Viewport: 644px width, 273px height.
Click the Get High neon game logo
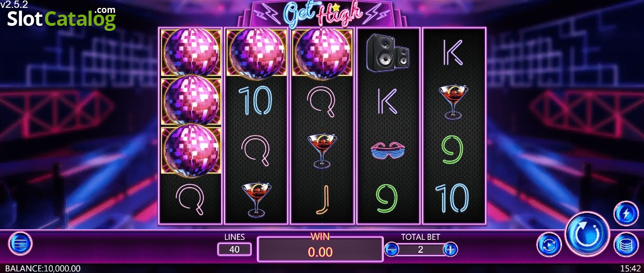click(322, 14)
